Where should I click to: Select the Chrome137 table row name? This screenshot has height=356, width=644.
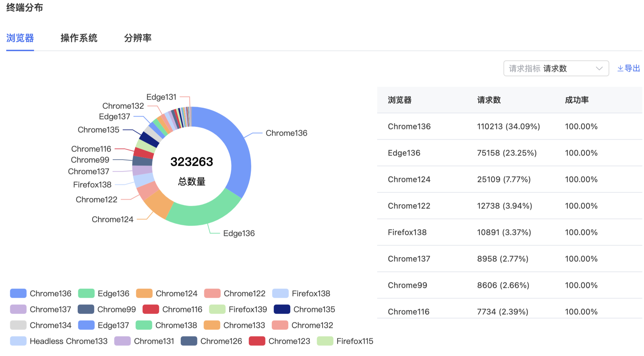coord(409,259)
